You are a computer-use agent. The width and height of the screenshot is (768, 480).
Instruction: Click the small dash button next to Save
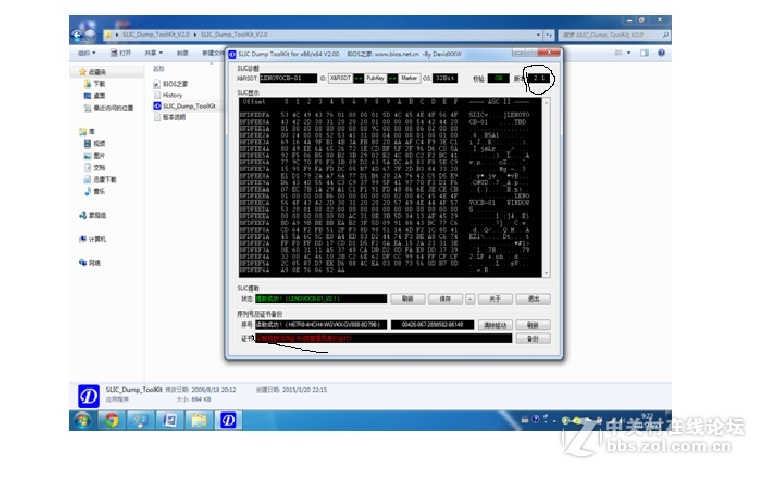click(x=470, y=299)
